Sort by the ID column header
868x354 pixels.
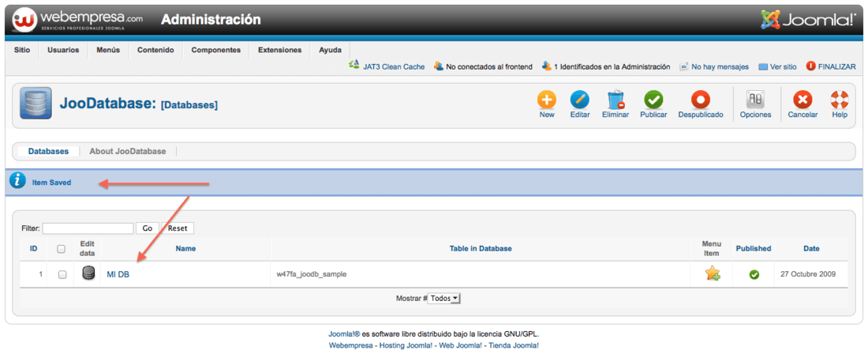click(33, 249)
